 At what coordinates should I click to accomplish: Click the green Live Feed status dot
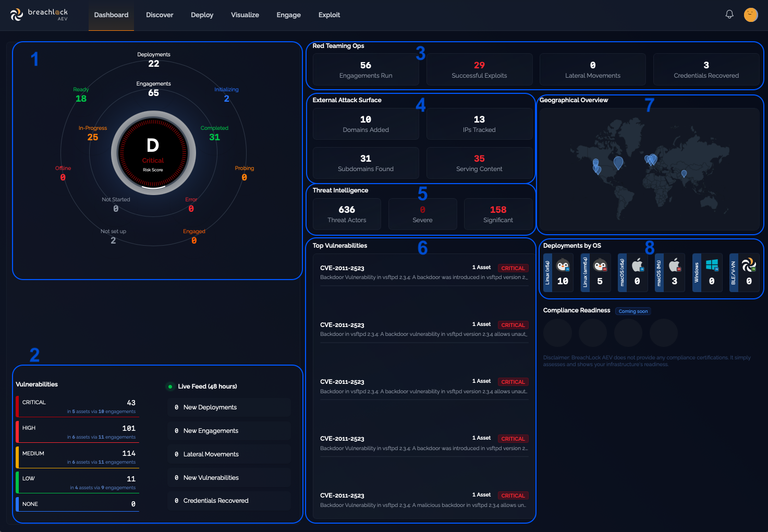pos(170,386)
